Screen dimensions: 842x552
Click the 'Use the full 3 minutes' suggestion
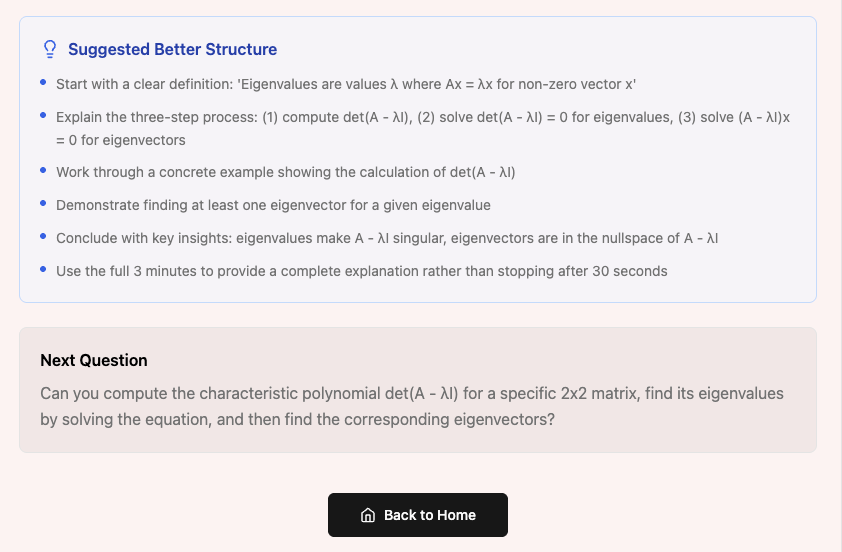(x=361, y=271)
